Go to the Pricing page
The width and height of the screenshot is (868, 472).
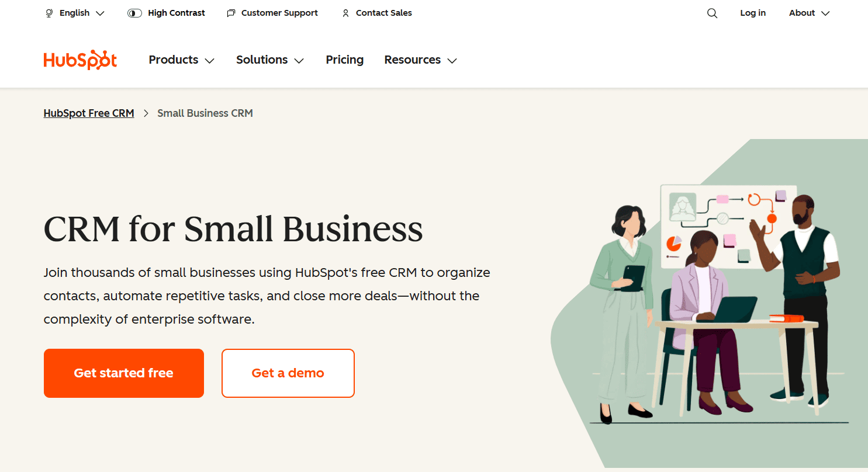click(345, 60)
